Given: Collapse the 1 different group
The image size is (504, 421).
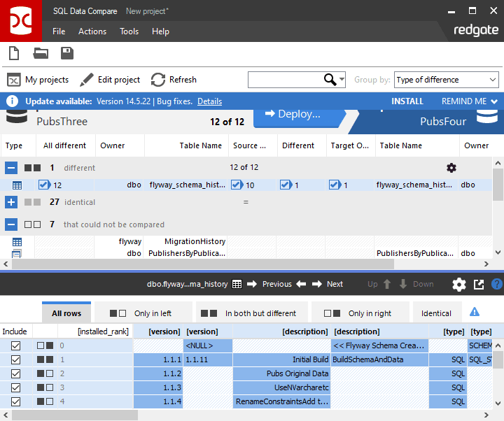Looking at the screenshot, I should point(11,168).
